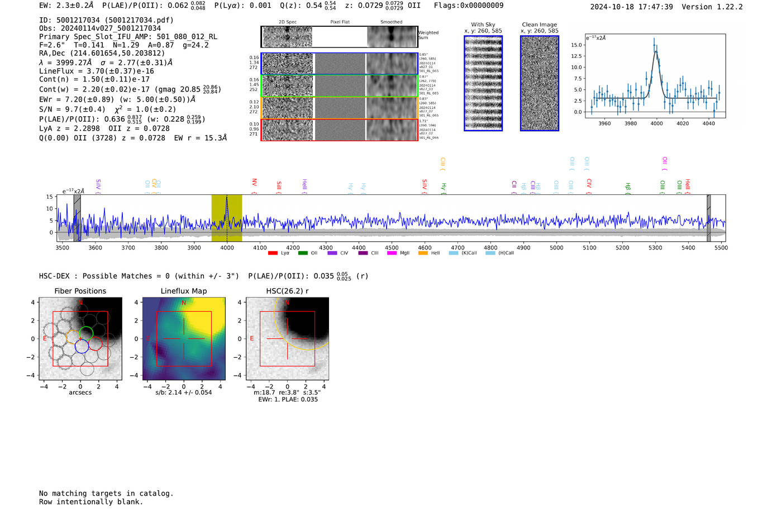Viewport: 782px width, 532px height.
Task: Click the S/N = 9.7(±0.4) value
Action: [x=72, y=109]
